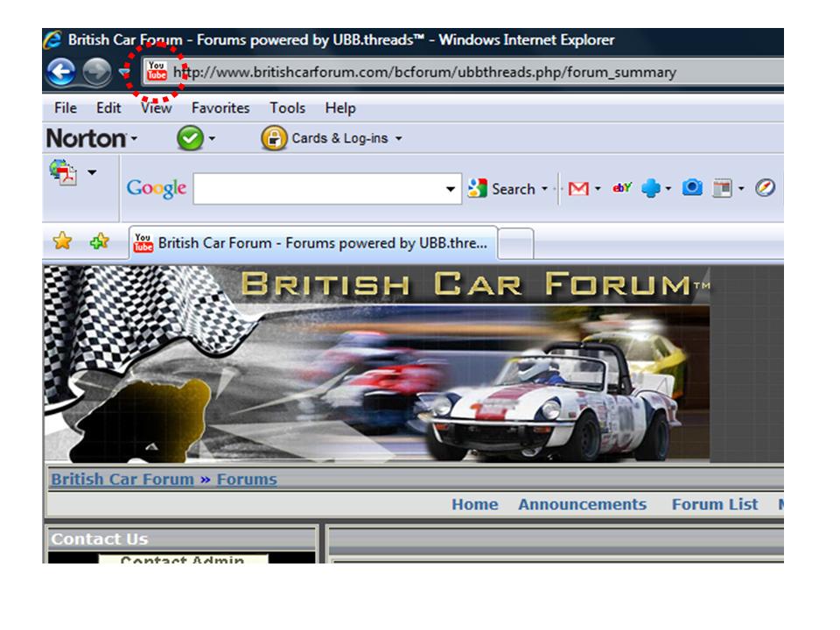The image size is (840, 630).
Task: Open the Favorites menu
Action: tap(220, 108)
